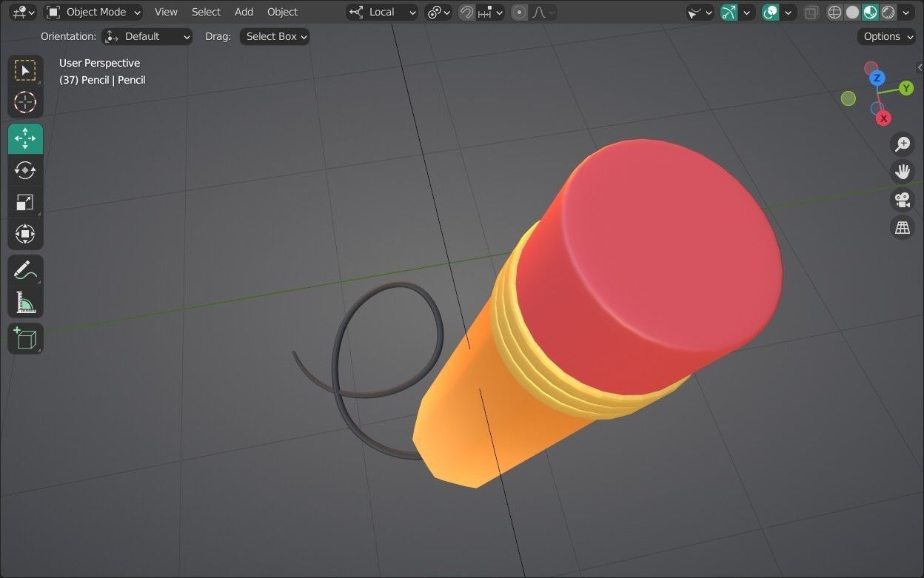The width and height of the screenshot is (924, 578).
Task: Choose the Rotate tool
Action: tap(25, 170)
